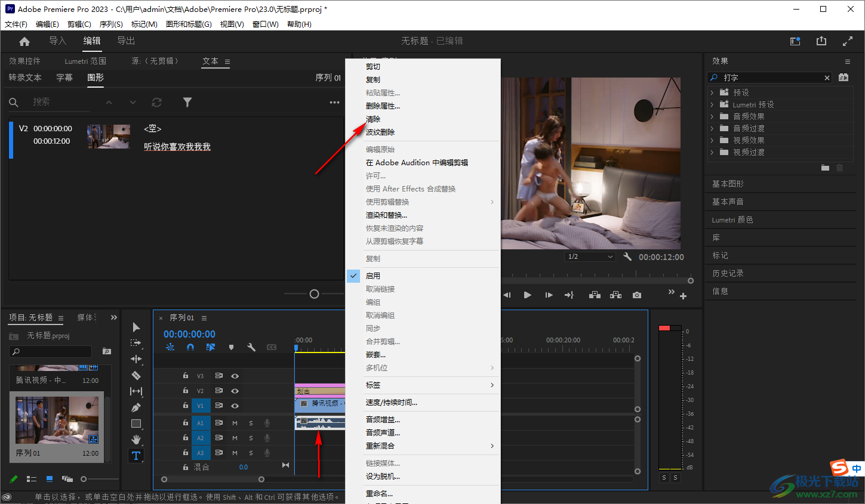Hide track V1 with eye icon
865x504 pixels.
point(235,406)
